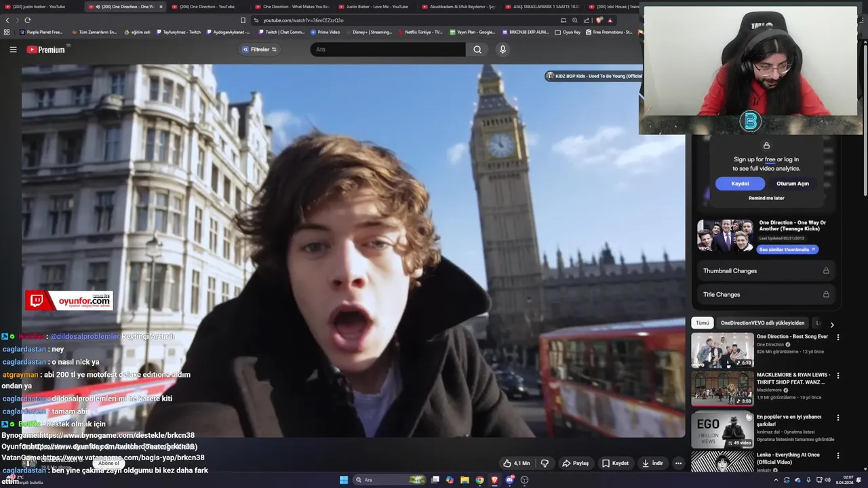868x488 pixels.
Task: Open Macklemore 'Thrift Shop' video thumbnail
Action: click(x=722, y=388)
